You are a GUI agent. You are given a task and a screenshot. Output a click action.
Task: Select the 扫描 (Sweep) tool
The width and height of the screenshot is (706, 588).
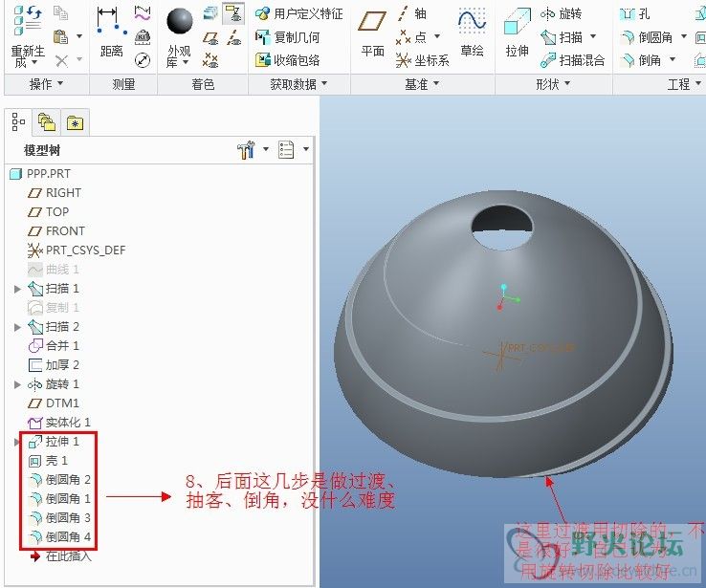(x=562, y=37)
